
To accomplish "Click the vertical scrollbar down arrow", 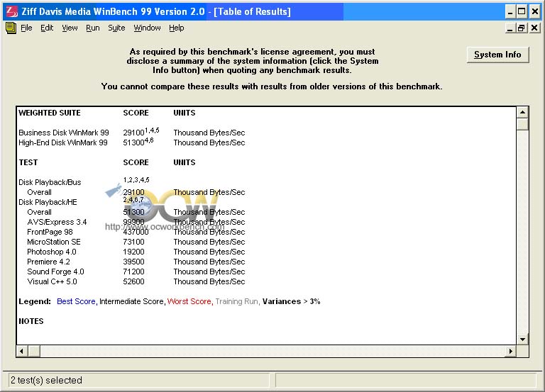I will pos(522,340).
